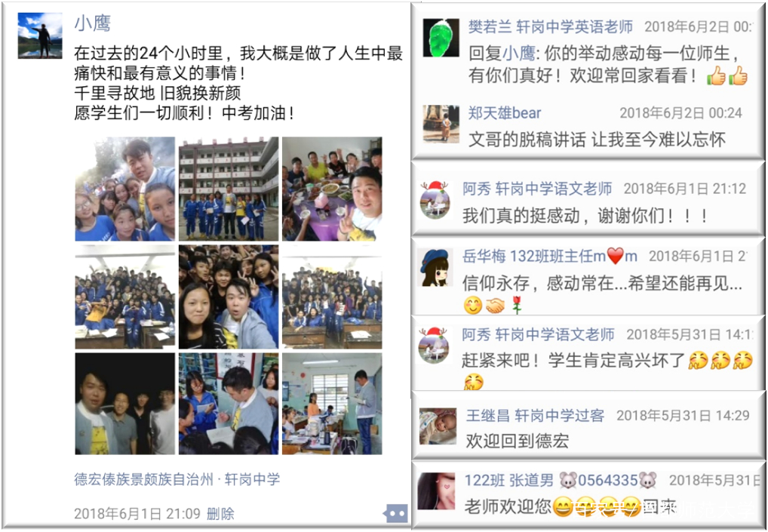
Task: Open 王继昌's baby photo avatar
Action: tap(438, 426)
